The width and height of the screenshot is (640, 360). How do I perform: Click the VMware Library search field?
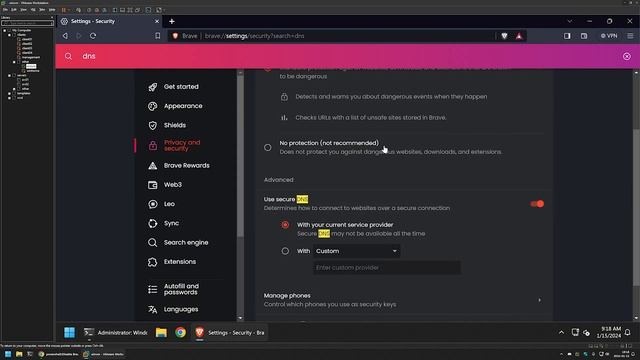(27, 23)
